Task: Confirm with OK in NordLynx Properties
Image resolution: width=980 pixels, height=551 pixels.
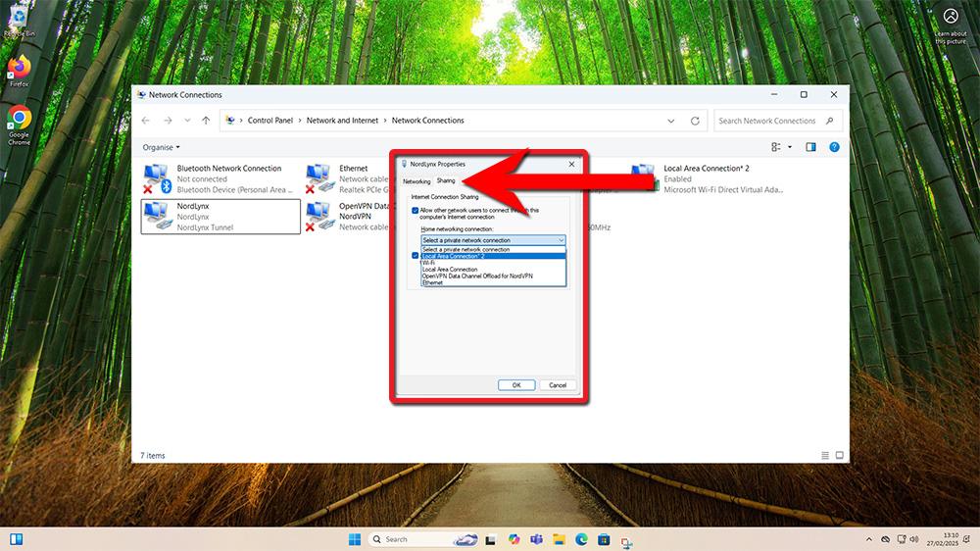Action: pos(516,385)
